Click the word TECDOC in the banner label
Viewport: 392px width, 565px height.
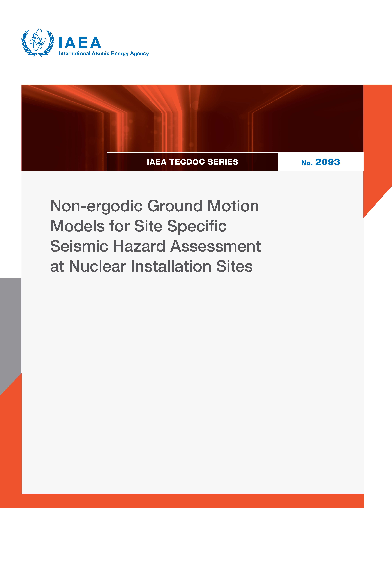[187, 162]
